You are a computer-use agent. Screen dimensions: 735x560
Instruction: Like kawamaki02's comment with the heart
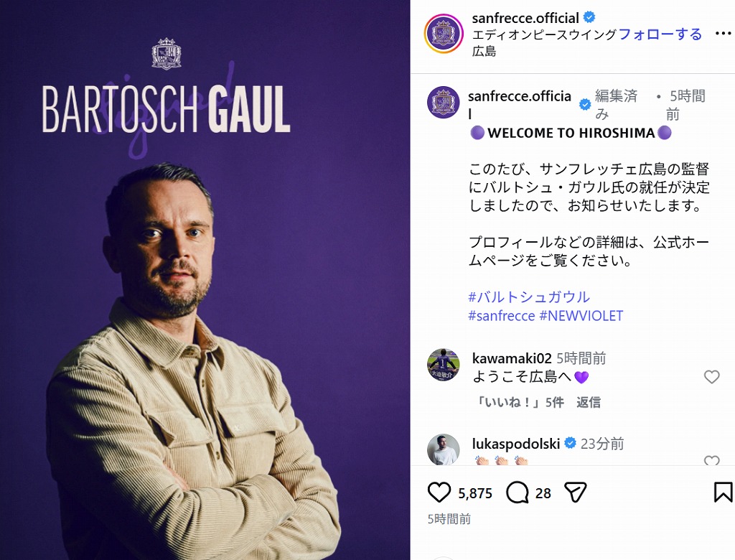pos(711,377)
